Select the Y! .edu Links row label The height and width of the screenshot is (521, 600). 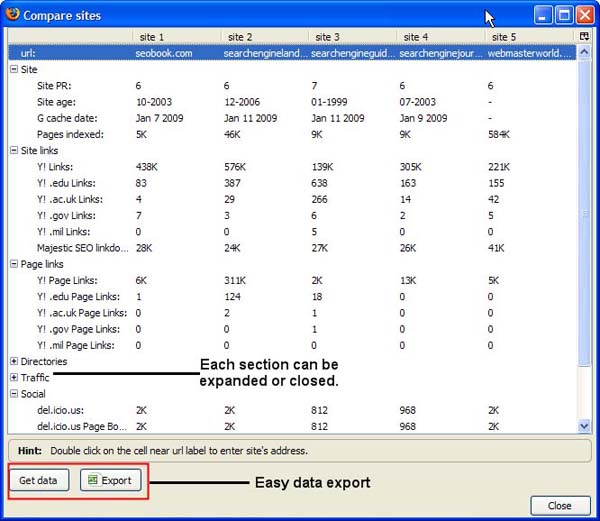point(66,183)
